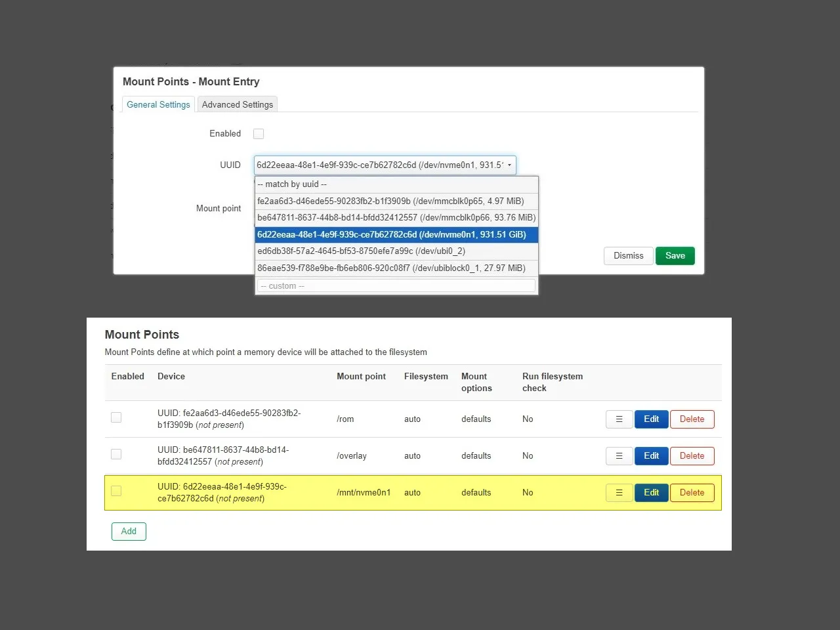This screenshot has height=630, width=840.
Task: Save the mount entry
Action: [x=675, y=256]
